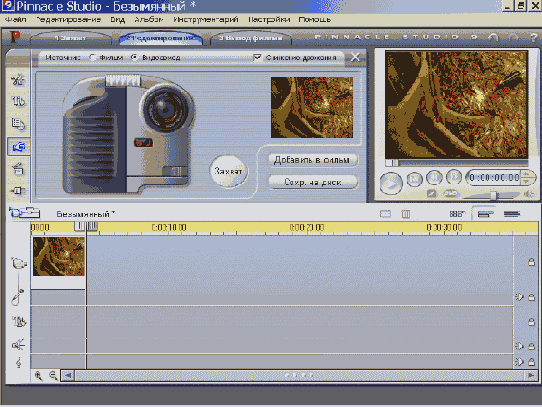Click the full-screen preview icon in Player
542x407 pixels.
pyautogui.click(x=431, y=194)
